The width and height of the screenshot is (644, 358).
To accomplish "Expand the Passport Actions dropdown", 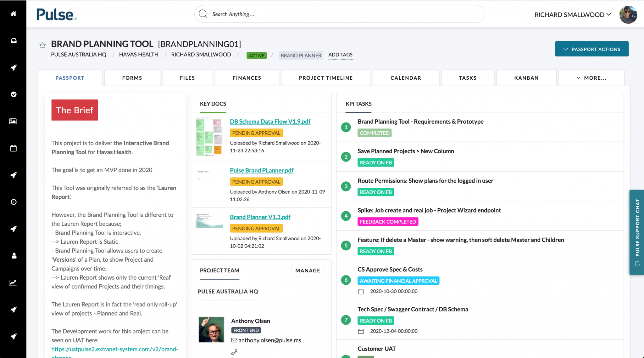I will point(591,49).
